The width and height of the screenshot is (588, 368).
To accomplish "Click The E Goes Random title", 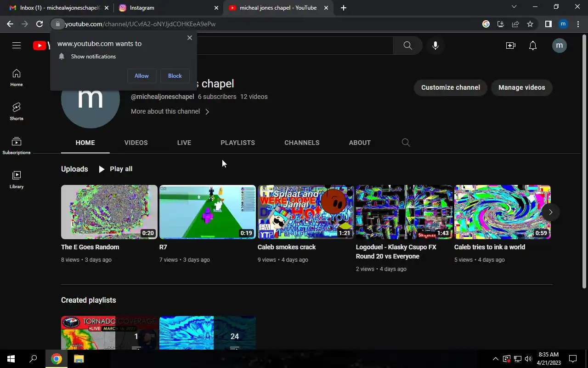I will point(90,247).
